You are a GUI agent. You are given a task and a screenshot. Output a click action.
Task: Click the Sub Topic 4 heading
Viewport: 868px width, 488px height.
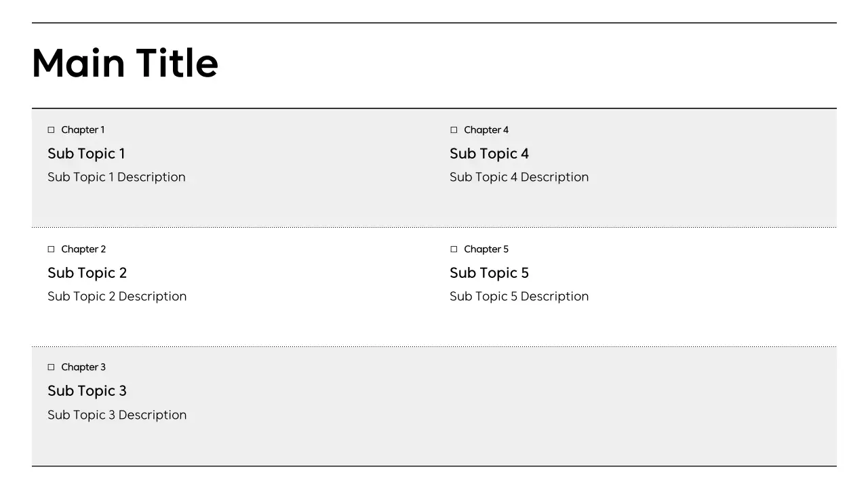click(x=489, y=154)
